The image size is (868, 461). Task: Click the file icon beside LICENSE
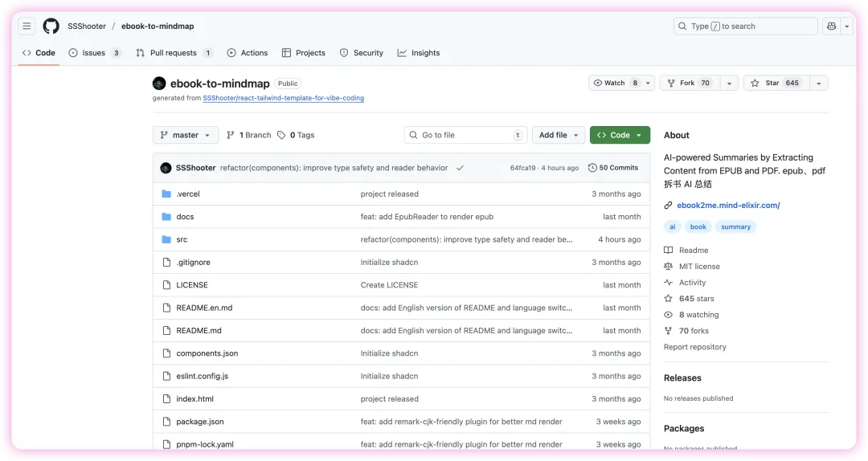pos(166,284)
